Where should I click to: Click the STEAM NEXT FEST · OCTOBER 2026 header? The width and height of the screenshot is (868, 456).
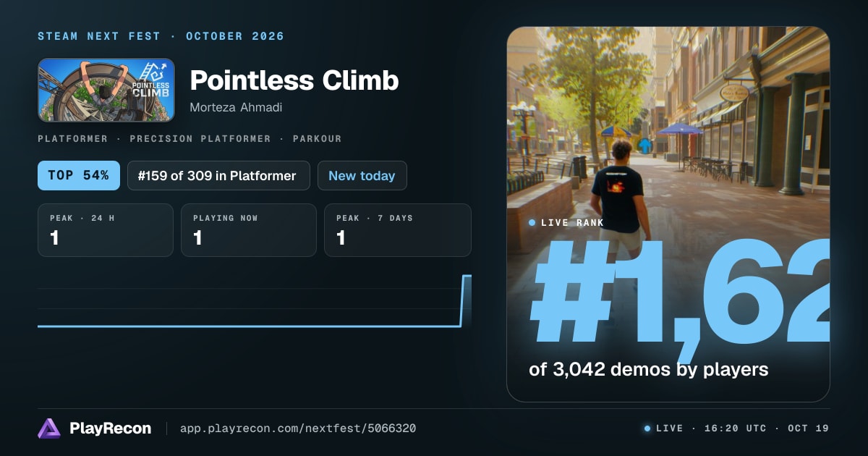point(161,36)
